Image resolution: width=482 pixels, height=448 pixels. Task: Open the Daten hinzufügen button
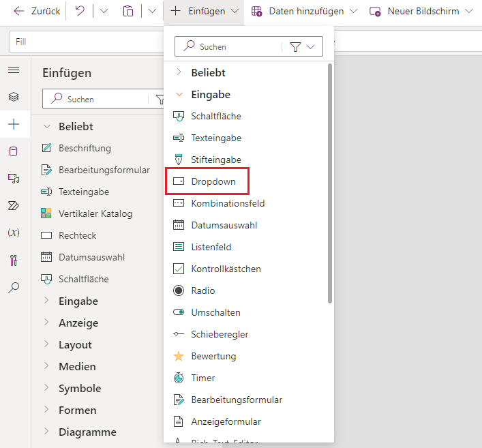tap(304, 12)
